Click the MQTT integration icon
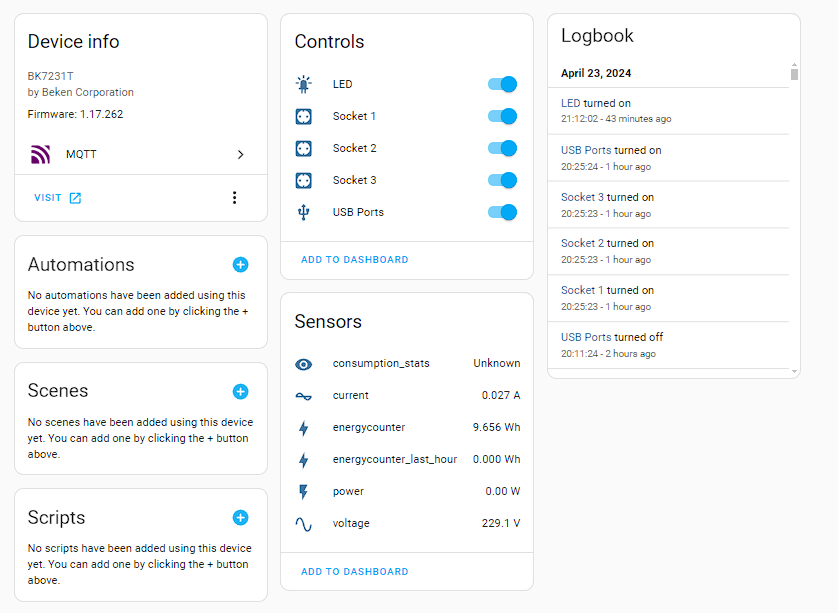The width and height of the screenshot is (838, 613). (x=40, y=154)
